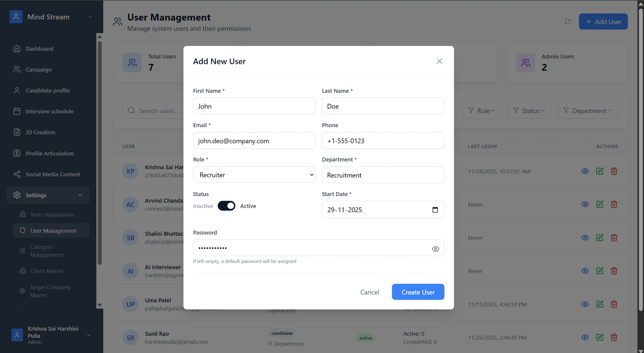View Krishna Sai's details via eye icon
The width and height of the screenshot is (644, 353).
[x=585, y=171]
